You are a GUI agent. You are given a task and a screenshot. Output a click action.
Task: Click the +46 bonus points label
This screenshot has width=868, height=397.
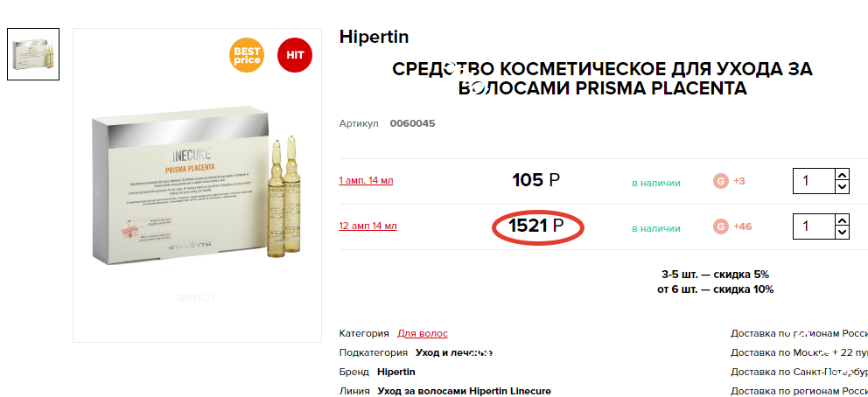[x=742, y=226]
